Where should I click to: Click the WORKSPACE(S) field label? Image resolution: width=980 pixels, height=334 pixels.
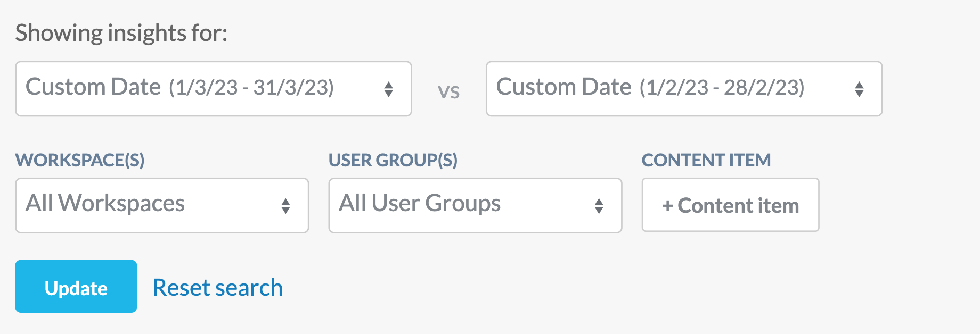(x=80, y=160)
